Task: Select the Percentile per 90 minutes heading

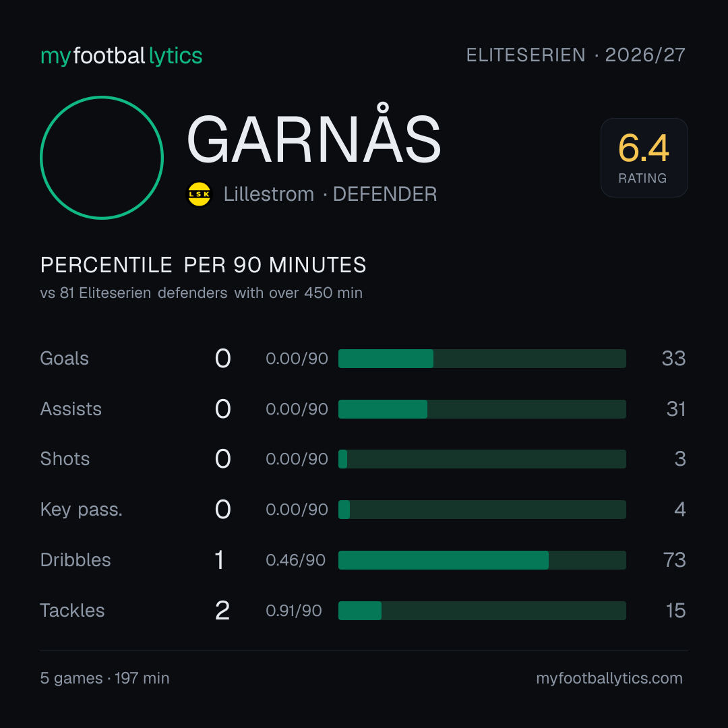Action: coord(203,265)
